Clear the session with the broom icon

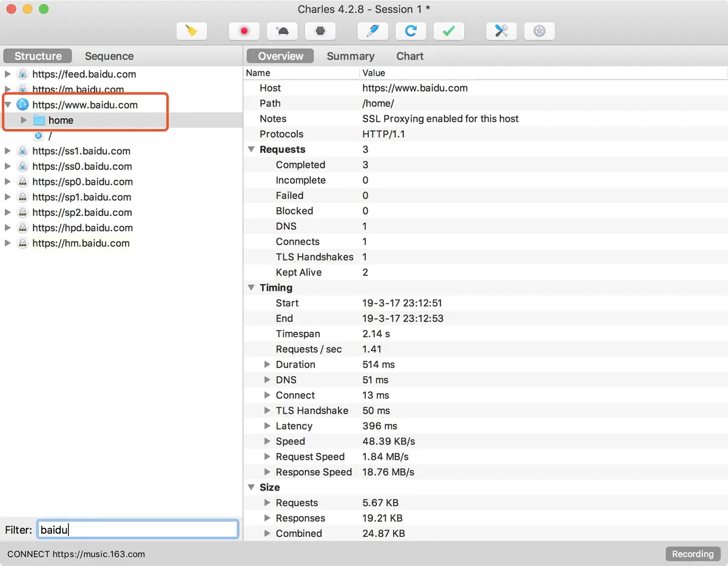click(192, 31)
